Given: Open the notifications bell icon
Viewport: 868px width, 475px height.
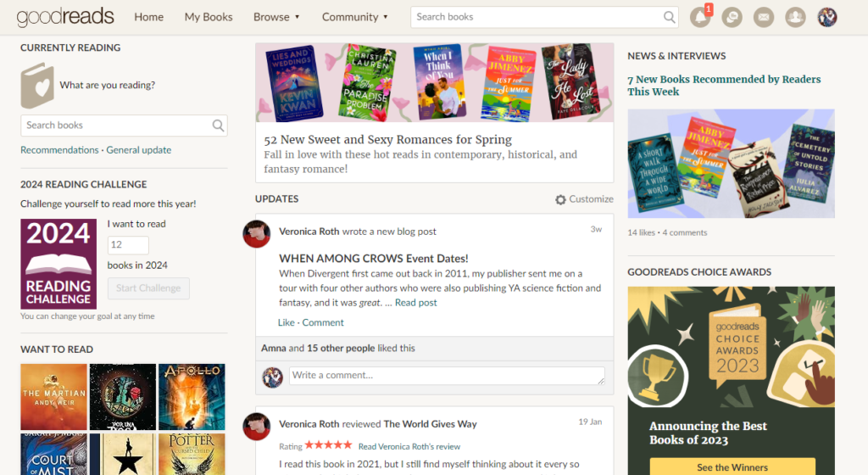Looking at the screenshot, I should (x=700, y=17).
